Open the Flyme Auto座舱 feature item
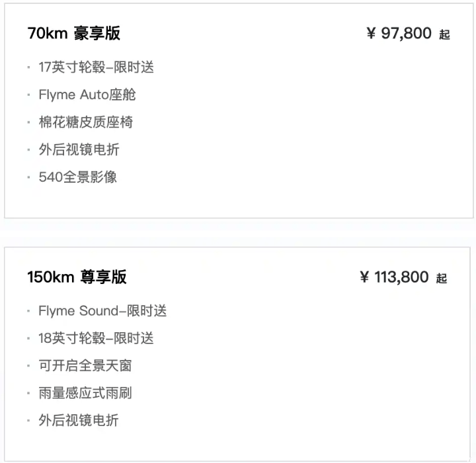This screenshot has width=476, height=463. 87,94
